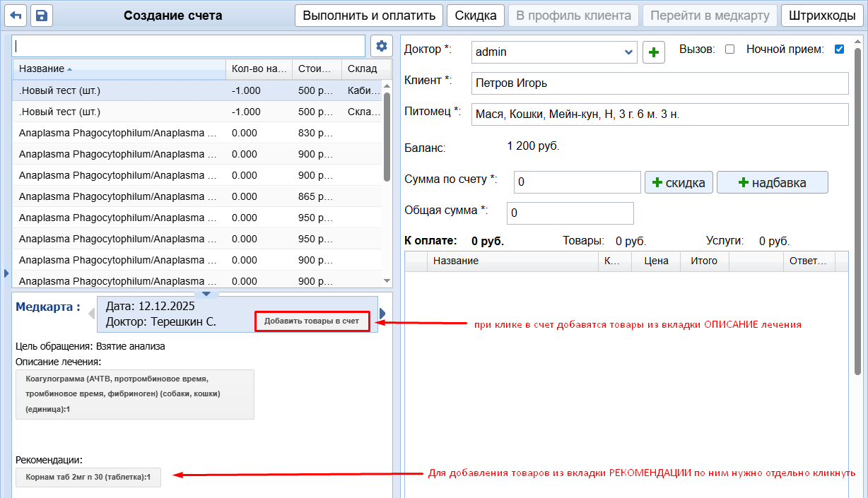Click Добавить товары в счет button
This screenshot has width=868, height=498.
312,321
